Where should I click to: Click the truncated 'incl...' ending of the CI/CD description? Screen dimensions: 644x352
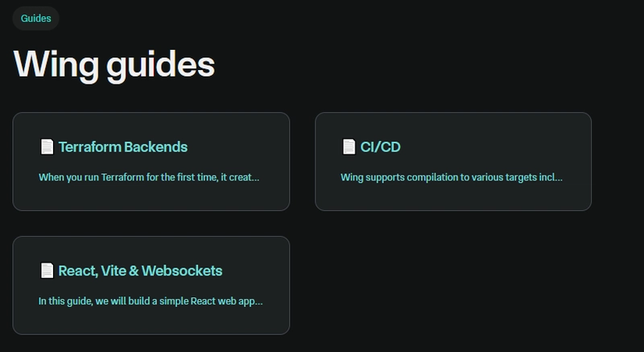(551, 177)
